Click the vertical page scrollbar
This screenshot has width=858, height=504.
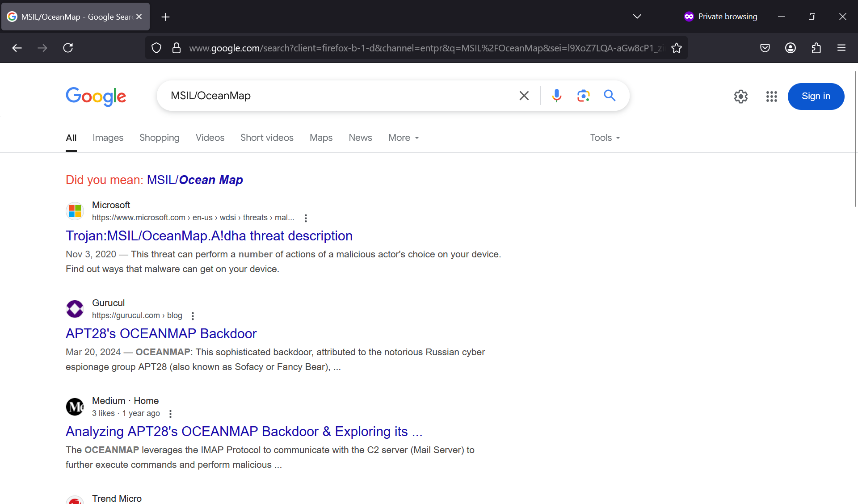pos(855,139)
